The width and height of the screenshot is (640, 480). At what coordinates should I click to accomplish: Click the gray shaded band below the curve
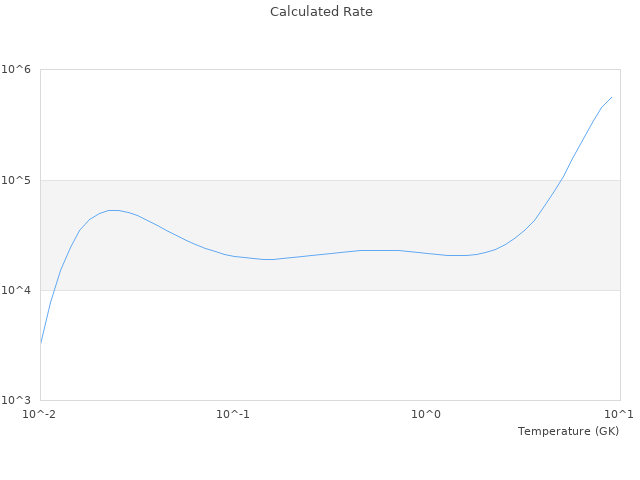pyautogui.click(x=330, y=275)
